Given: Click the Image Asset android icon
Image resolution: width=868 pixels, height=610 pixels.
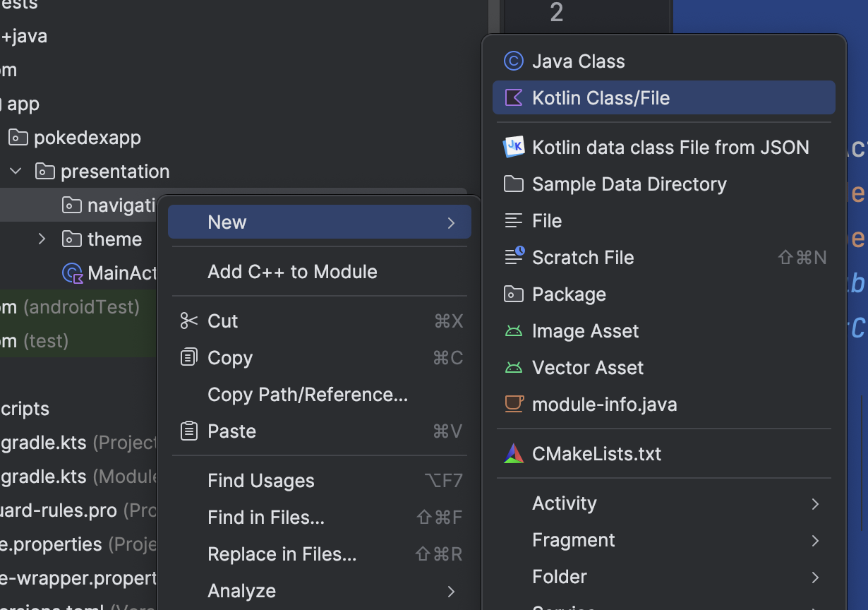Looking at the screenshot, I should [513, 331].
